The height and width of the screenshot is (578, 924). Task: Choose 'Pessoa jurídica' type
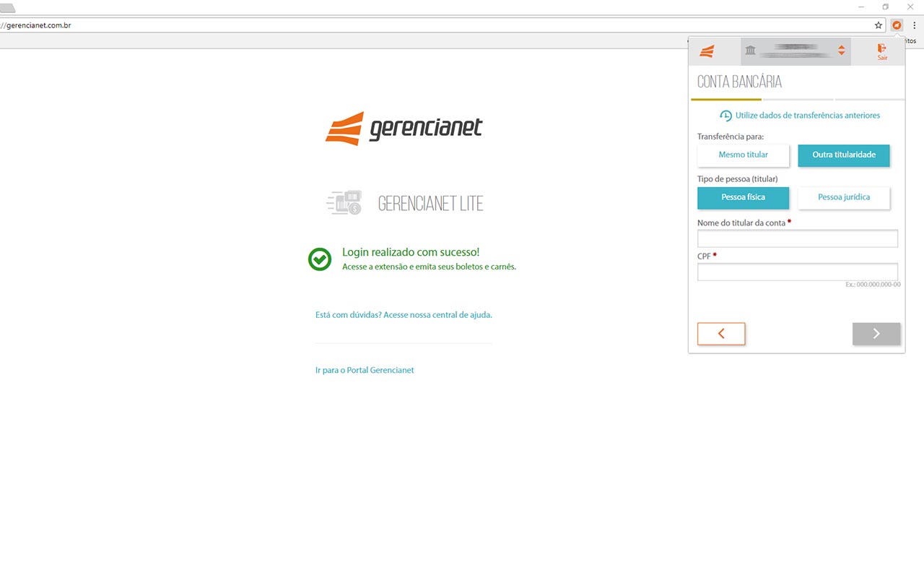point(844,197)
